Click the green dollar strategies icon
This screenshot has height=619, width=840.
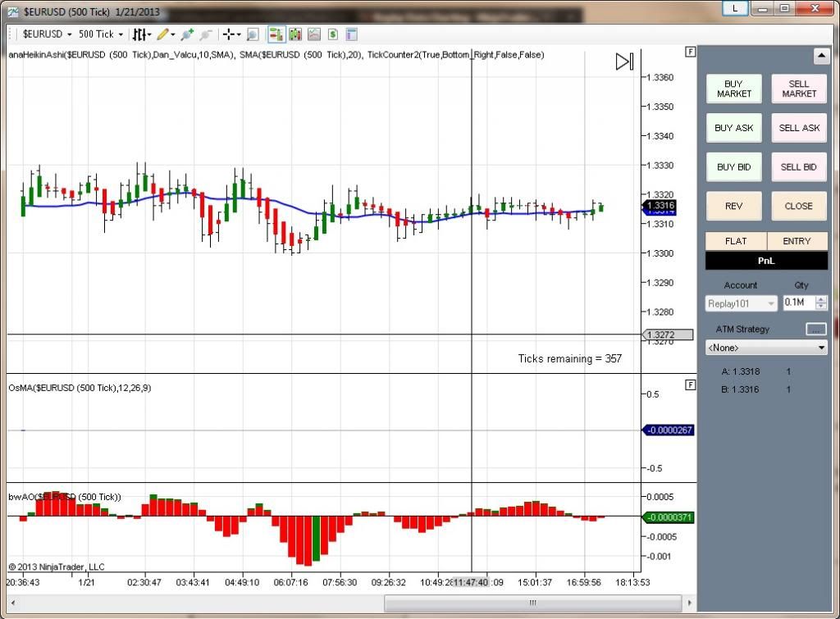tap(333, 34)
